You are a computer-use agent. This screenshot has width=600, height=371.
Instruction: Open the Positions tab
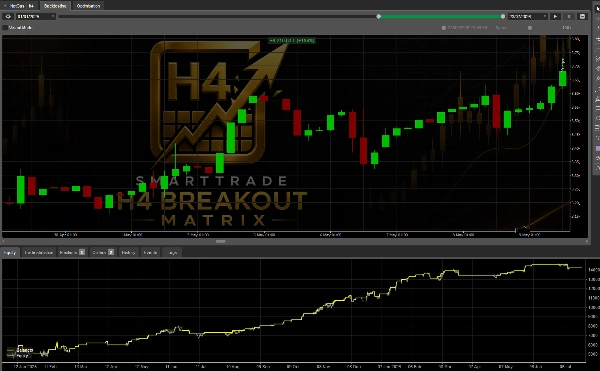(x=72, y=252)
